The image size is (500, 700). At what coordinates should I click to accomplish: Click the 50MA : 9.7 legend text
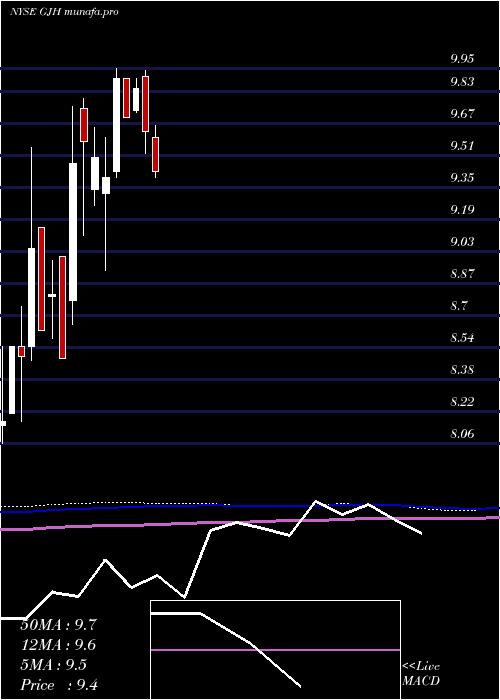(x=58, y=625)
